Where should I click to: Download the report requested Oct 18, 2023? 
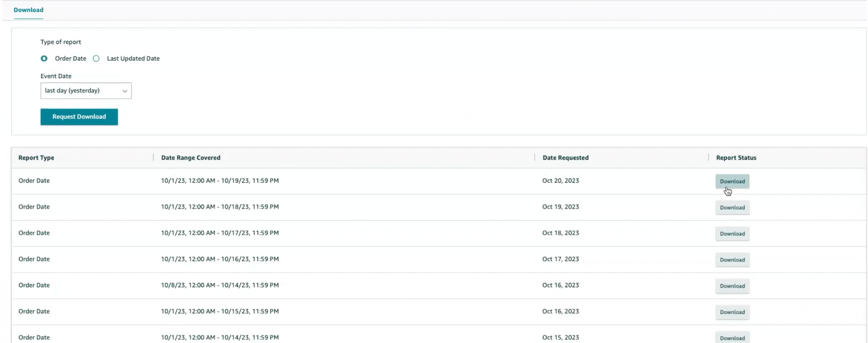tap(732, 234)
